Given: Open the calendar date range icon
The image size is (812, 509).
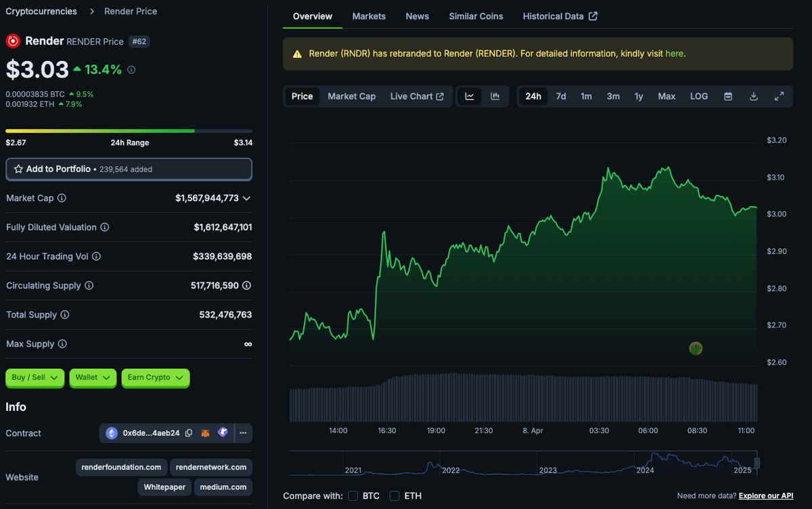Looking at the screenshot, I should [x=728, y=96].
